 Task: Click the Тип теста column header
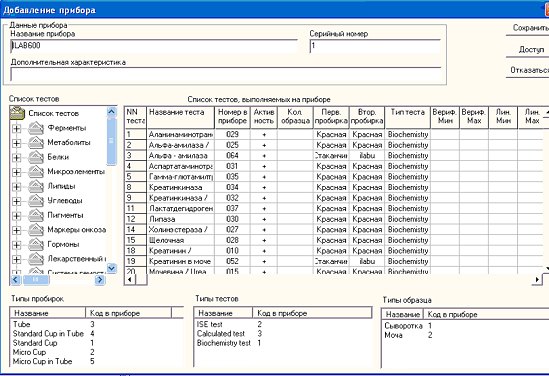(x=408, y=117)
